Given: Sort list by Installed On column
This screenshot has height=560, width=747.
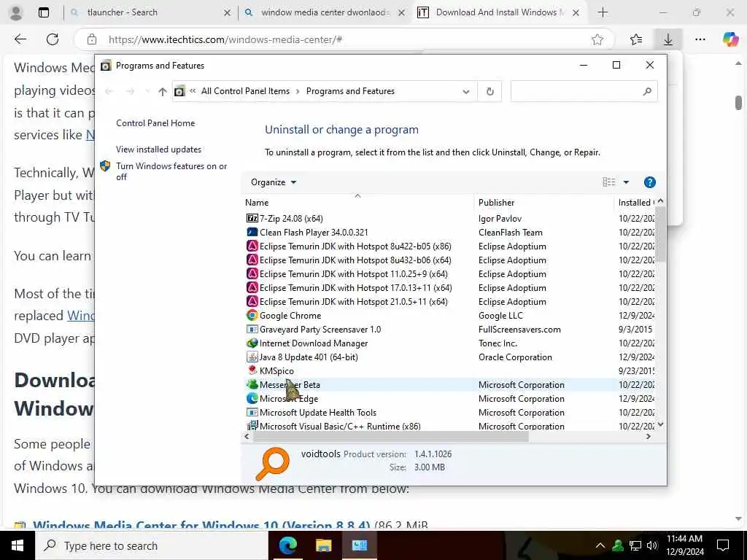Looking at the screenshot, I should 635,203.
